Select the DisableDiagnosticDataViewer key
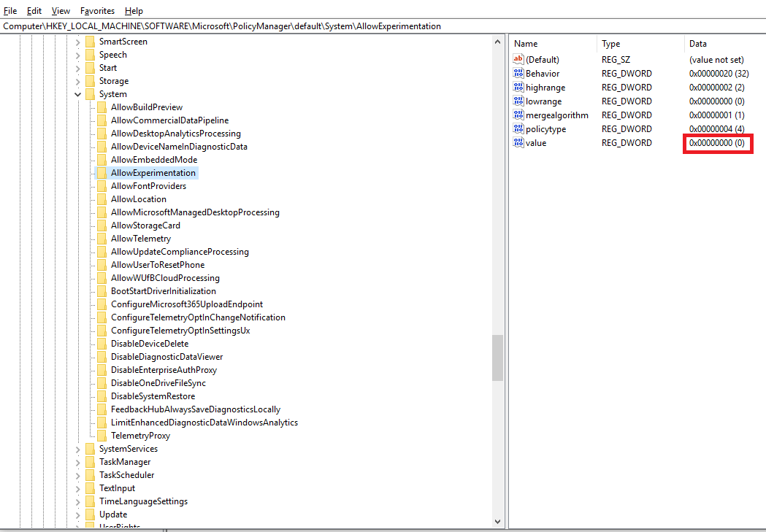The image size is (766, 532). pos(166,358)
